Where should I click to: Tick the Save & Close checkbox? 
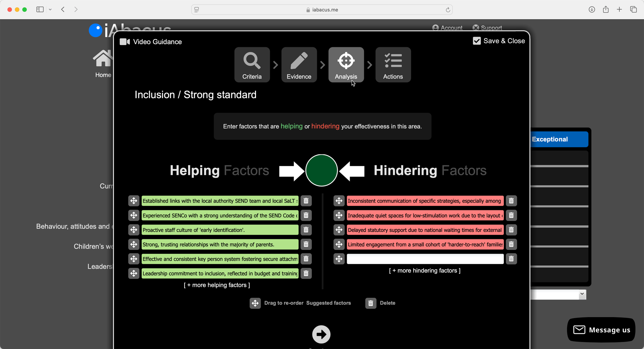pyautogui.click(x=477, y=41)
